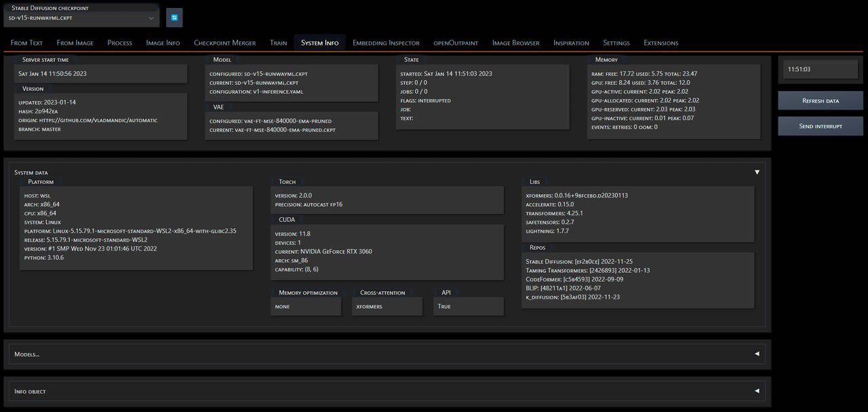Expand the Models section

tap(755, 353)
